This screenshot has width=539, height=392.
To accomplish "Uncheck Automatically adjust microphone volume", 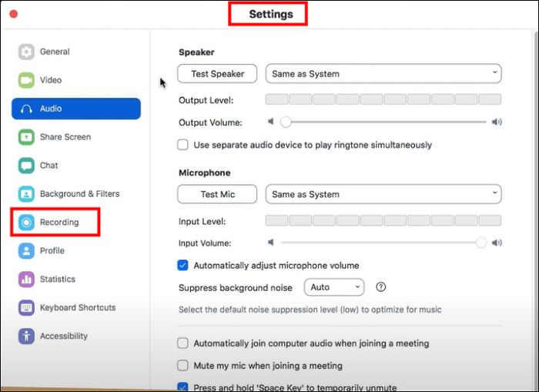I will (x=183, y=266).
